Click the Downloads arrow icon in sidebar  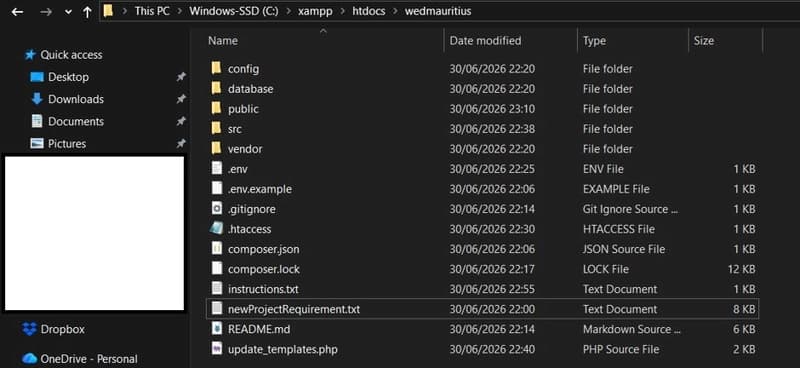[x=37, y=99]
